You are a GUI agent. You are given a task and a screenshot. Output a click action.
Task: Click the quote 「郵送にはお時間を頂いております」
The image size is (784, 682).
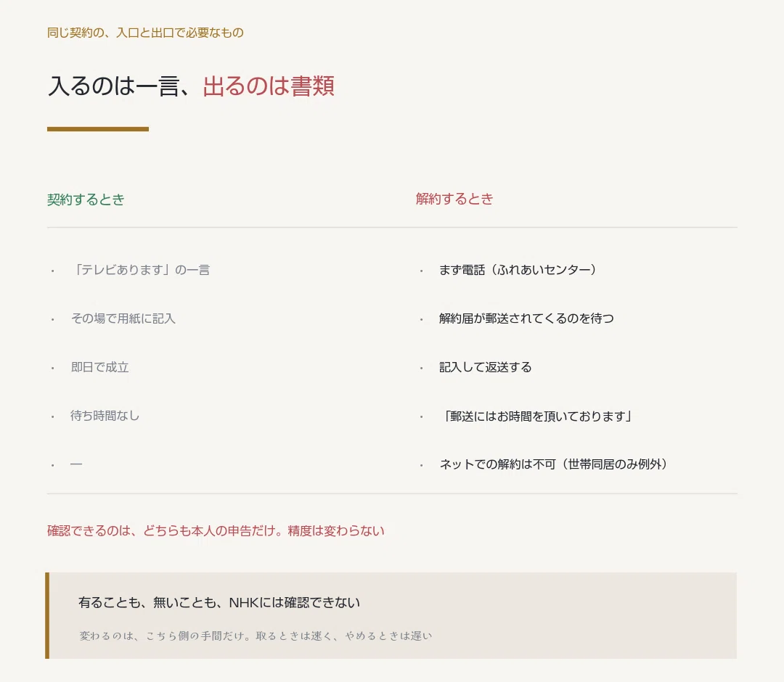(x=536, y=416)
